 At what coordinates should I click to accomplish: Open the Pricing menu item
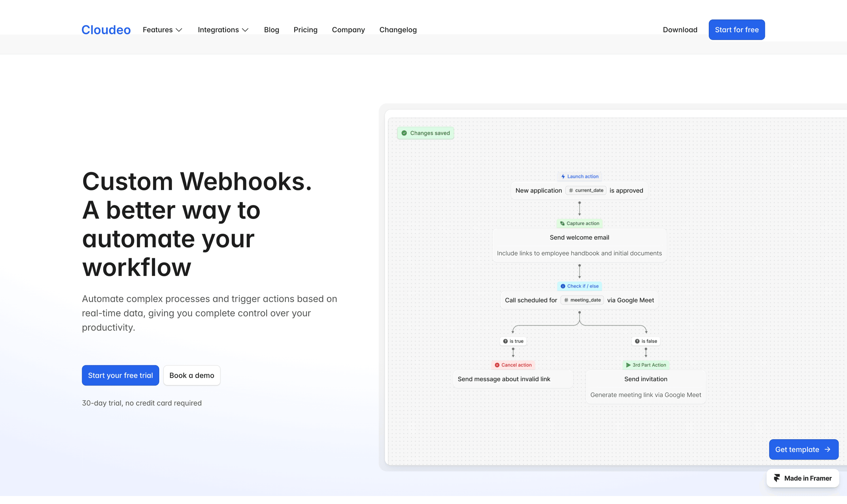[305, 30]
